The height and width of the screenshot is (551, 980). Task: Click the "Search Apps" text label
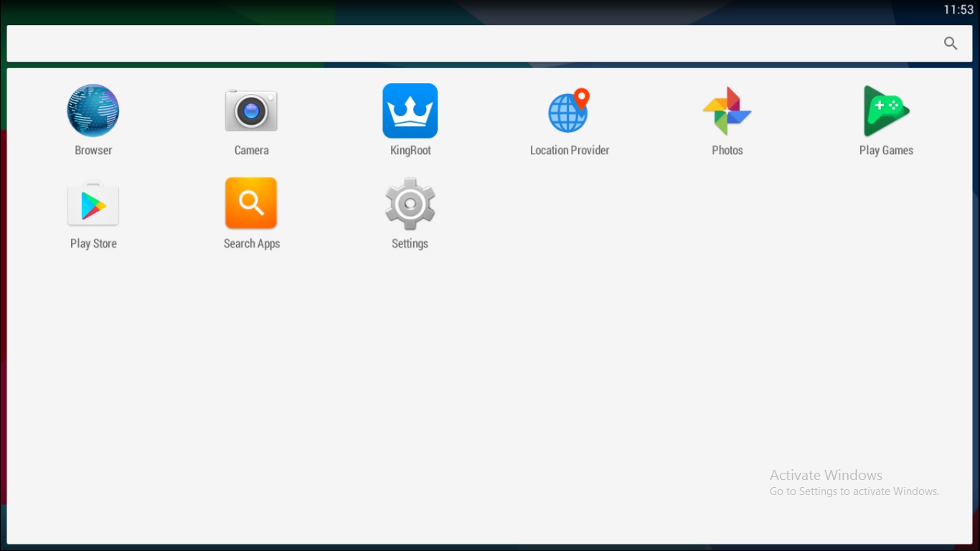click(x=252, y=244)
